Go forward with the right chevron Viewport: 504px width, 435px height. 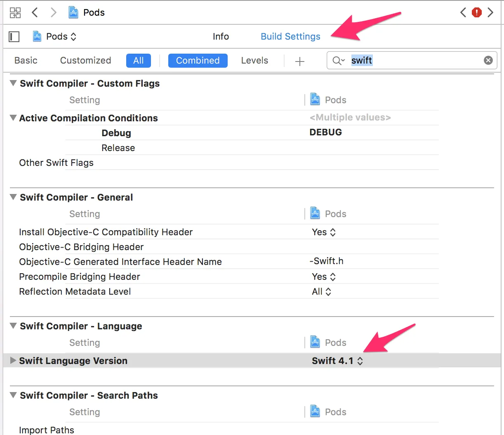pyautogui.click(x=53, y=12)
